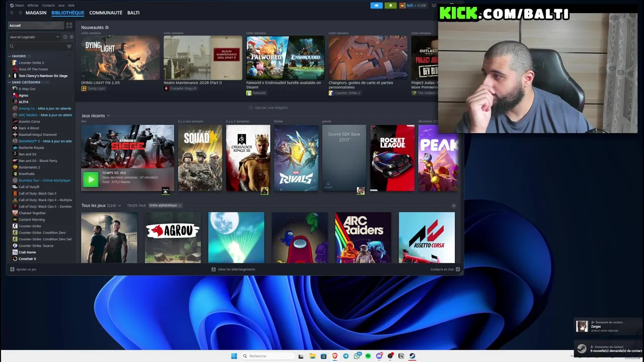Image resolution: width=644 pixels, height=362 pixels.
Task: Collapse the SANS CATÉGORIE section
Action: (x=10, y=82)
